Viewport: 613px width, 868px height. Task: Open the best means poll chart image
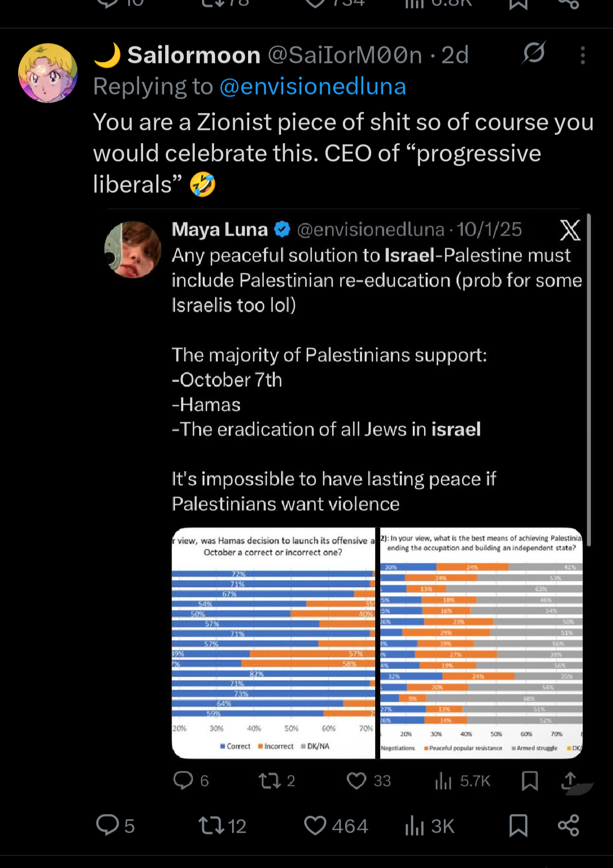point(481,643)
